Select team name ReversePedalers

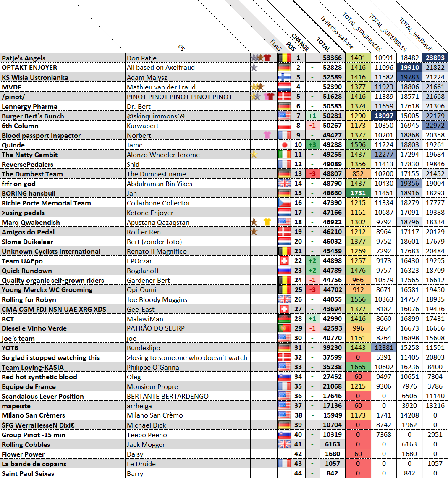27,164
